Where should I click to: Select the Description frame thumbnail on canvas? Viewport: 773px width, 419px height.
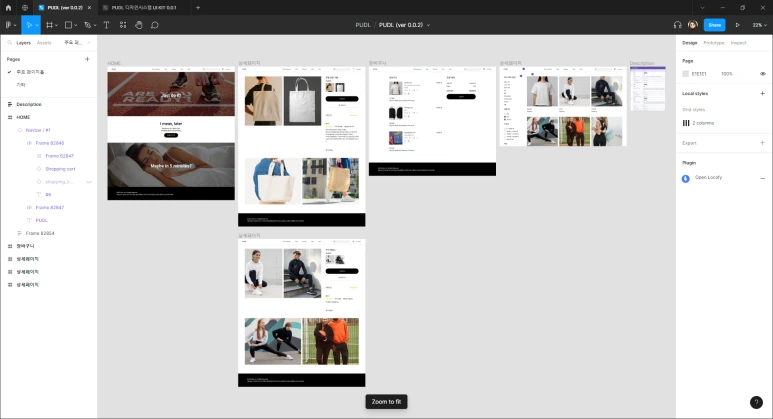648,89
